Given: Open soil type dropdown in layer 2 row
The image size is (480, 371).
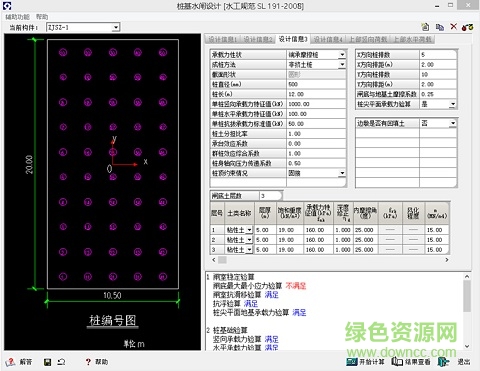Looking at the screenshot, I should tap(249, 240).
